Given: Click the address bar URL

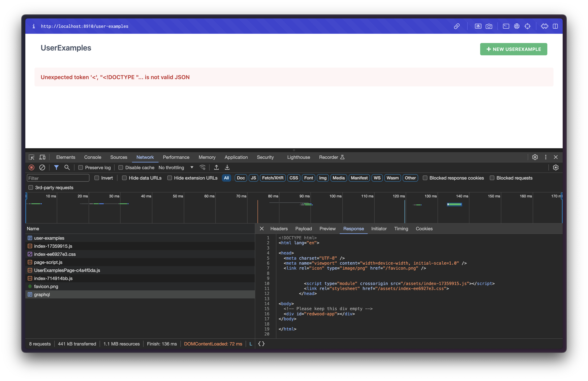Looking at the screenshot, I should point(84,26).
